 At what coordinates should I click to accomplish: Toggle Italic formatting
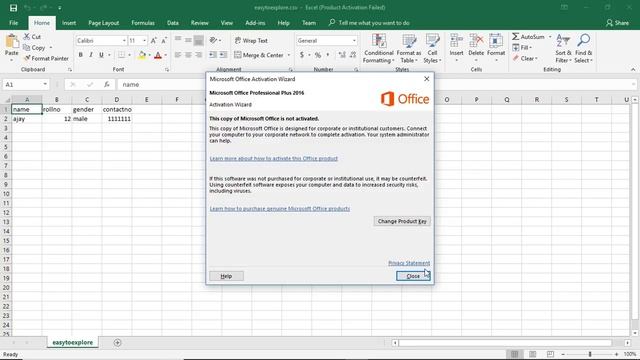coord(91,55)
